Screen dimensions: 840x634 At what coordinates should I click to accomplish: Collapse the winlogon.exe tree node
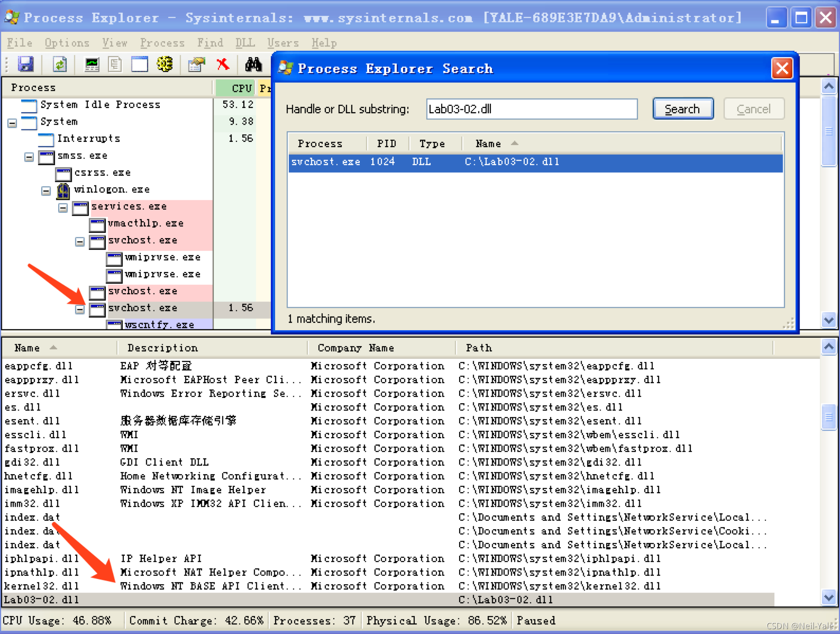click(x=46, y=191)
